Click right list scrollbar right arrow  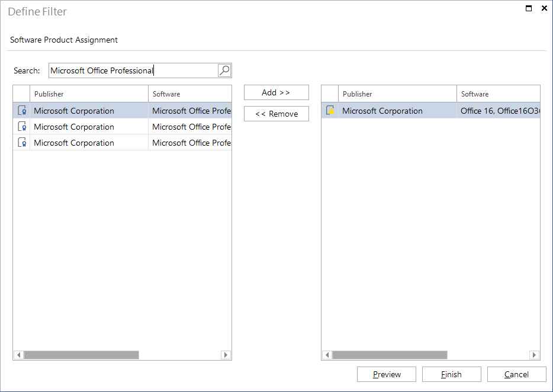pos(534,355)
